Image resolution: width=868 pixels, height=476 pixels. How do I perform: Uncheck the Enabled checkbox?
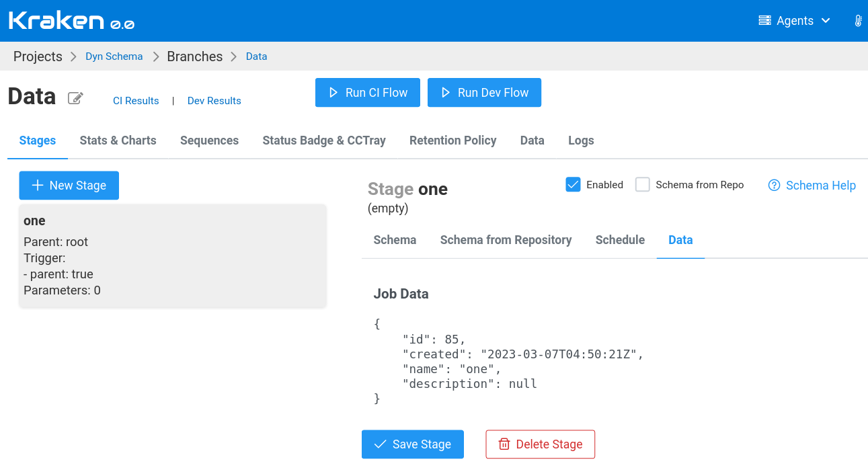(x=573, y=184)
